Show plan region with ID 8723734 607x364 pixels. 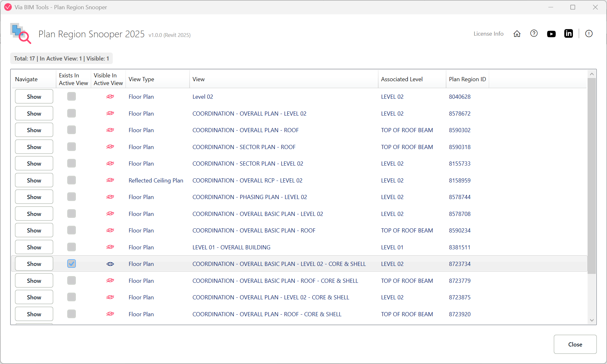pos(34,264)
